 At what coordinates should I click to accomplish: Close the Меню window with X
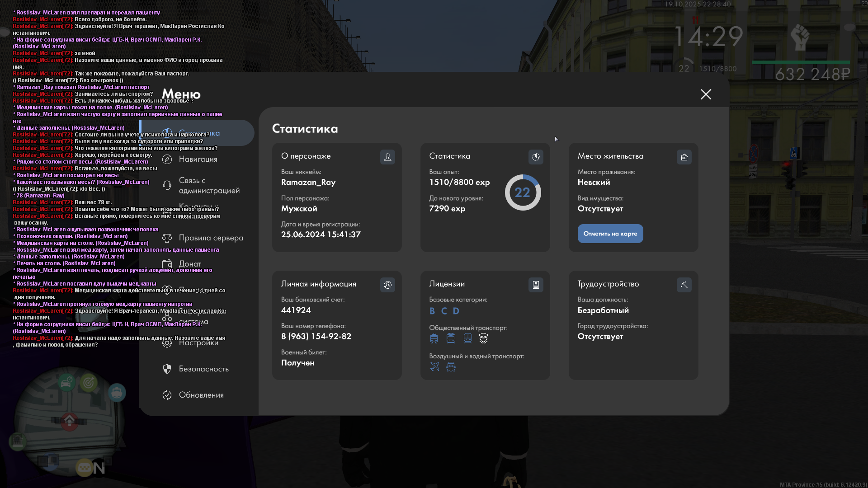tap(706, 94)
